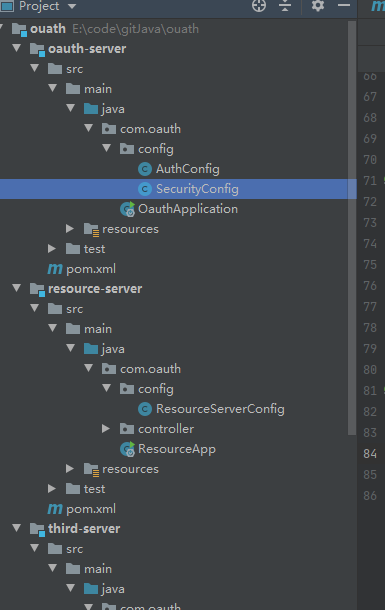The width and height of the screenshot is (385, 610).
Task: Expand the controller package
Action: 106,429
